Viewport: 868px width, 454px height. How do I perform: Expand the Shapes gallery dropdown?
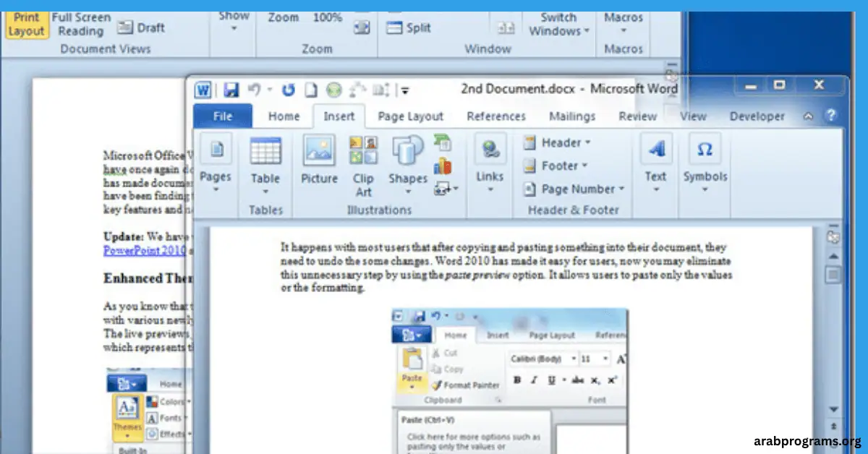tap(408, 192)
